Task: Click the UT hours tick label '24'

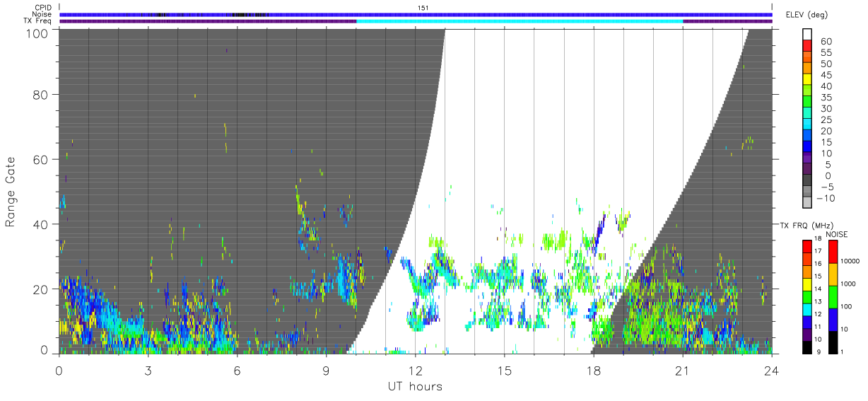Action: 772,370
